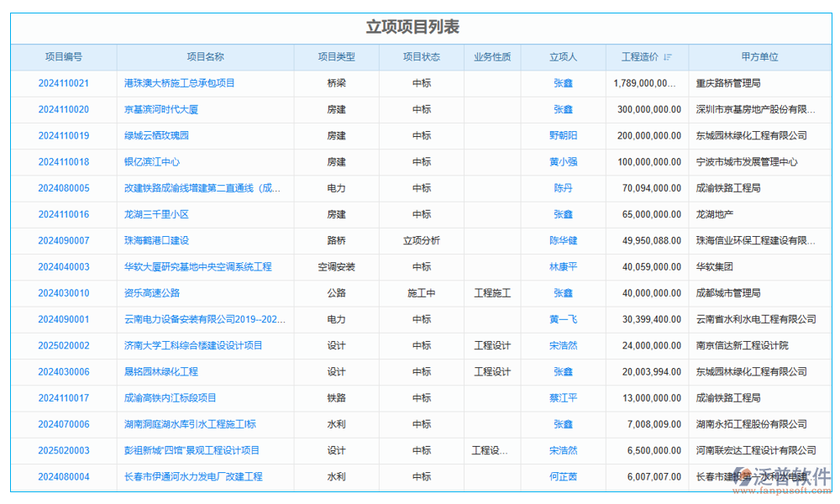This screenshot has height=504, width=840.
Task: Click 陈华健 in 珠海鹤港口建设 row
Action: click(561, 240)
